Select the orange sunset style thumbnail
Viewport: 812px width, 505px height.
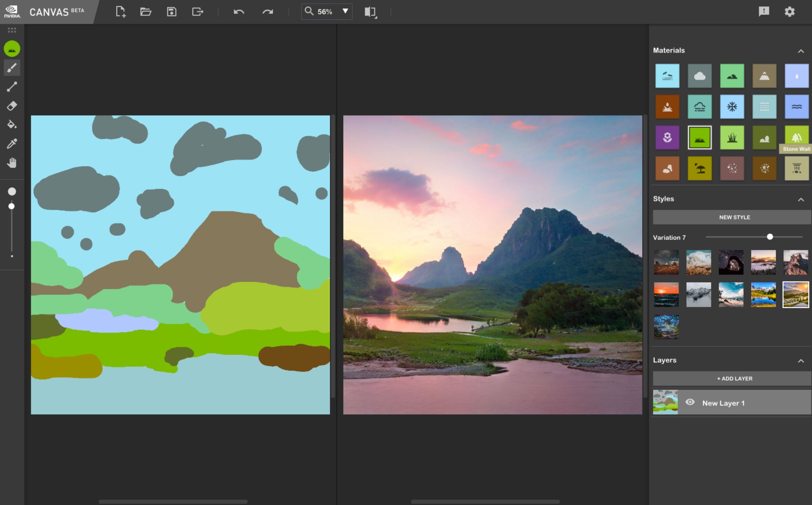666,294
